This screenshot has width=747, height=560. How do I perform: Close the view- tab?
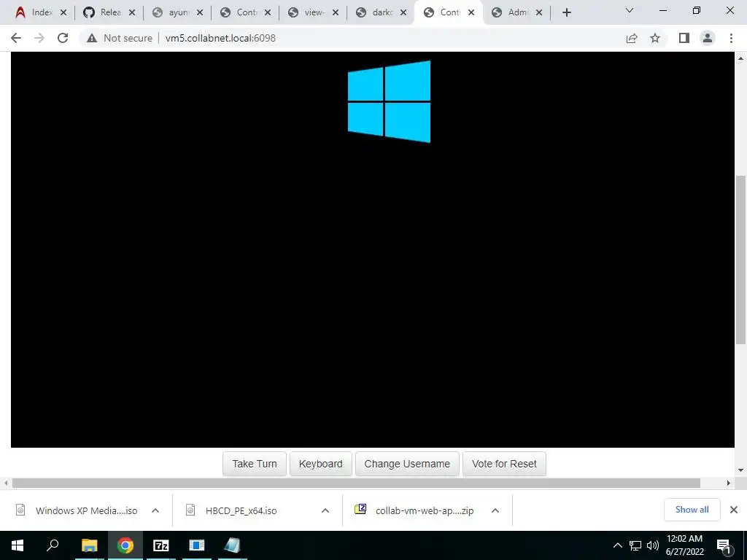pos(336,12)
